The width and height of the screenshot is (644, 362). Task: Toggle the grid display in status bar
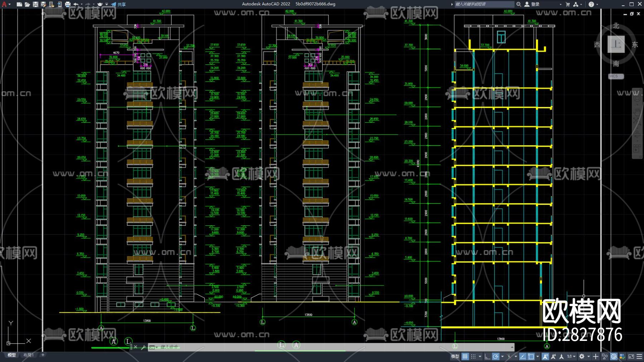[465, 356]
